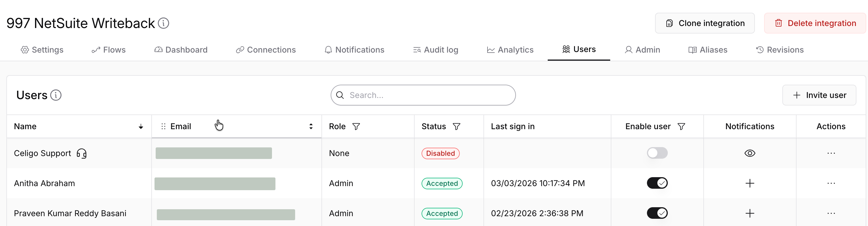Open the Settings tab
Viewport: 868px width, 226px height.
(x=42, y=50)
